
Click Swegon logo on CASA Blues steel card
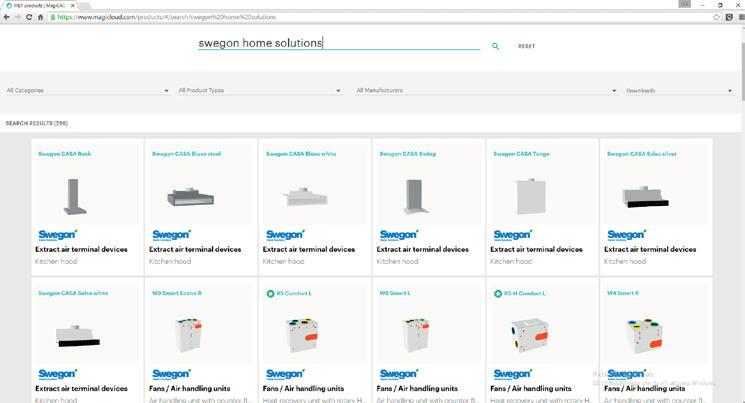pos(172,235)
